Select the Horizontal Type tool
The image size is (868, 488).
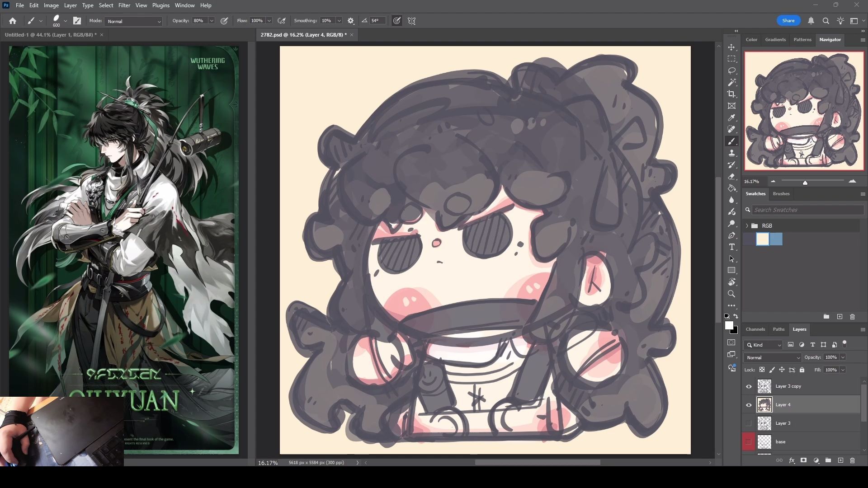tap(731, 247)
